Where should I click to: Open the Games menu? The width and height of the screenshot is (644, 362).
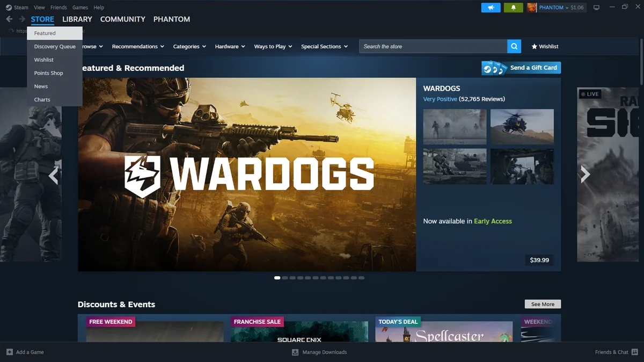tap(80, 8)
